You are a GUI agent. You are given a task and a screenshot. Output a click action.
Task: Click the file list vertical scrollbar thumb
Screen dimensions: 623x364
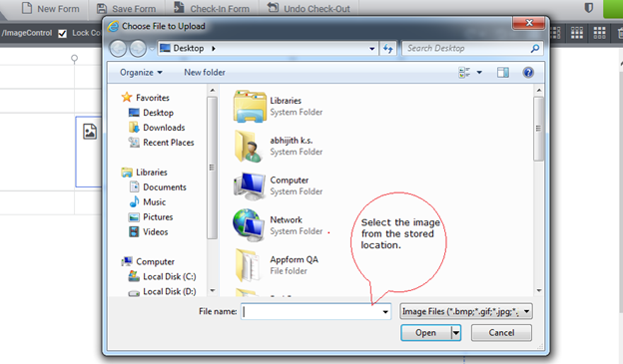point(538,129)
